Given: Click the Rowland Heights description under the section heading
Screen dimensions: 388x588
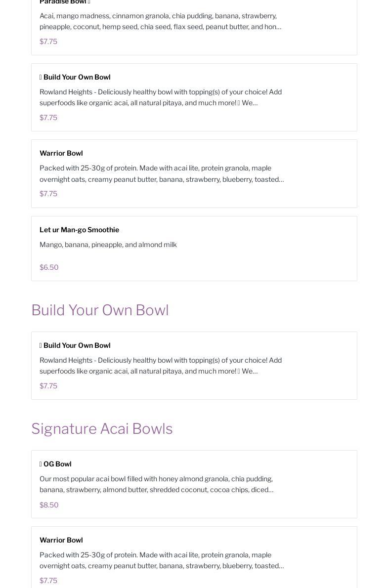Looking at the screenshot, I should point(160,366).
